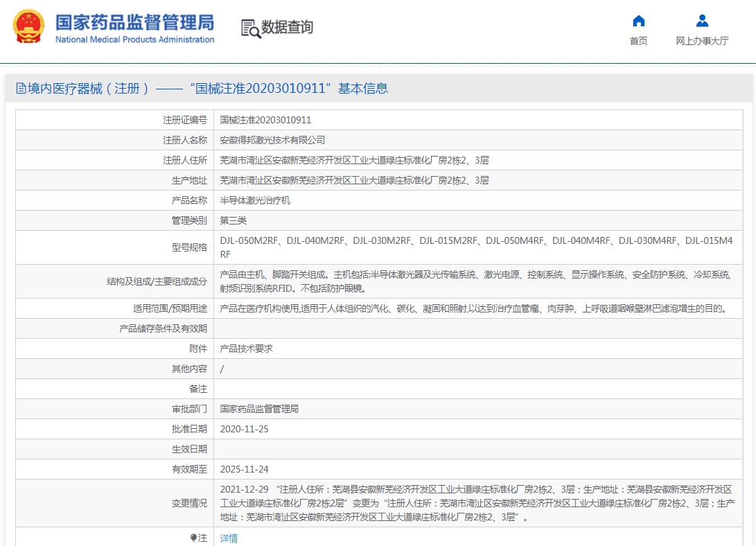
Task: Select product name 半导体激光治疗机
Action: pyautogui.click(x=255, y=200)
